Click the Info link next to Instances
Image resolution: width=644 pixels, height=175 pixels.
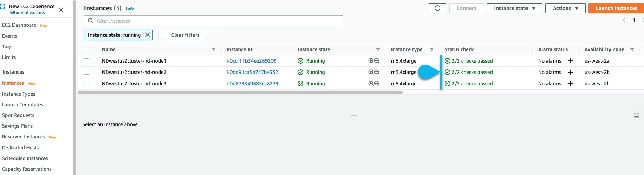130,9
